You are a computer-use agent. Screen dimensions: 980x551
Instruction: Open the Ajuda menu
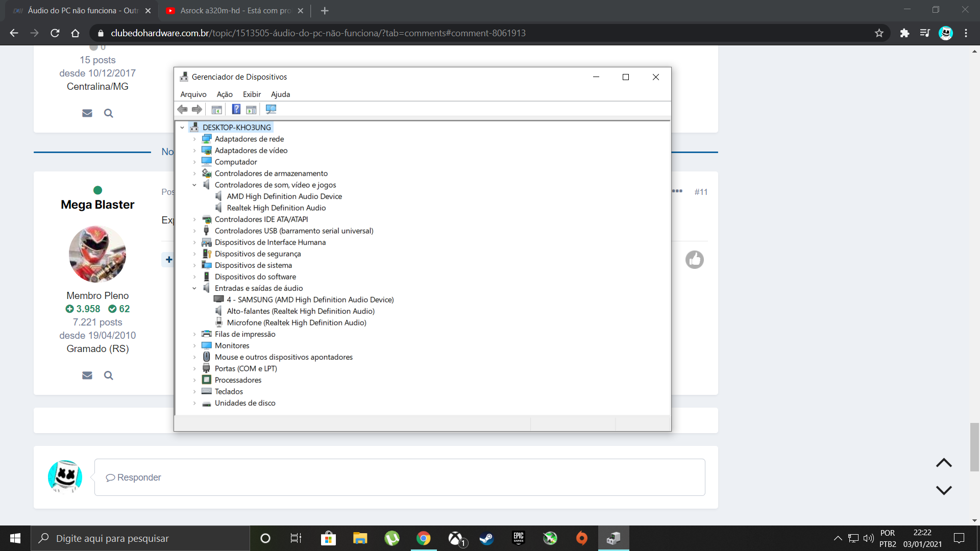(280, 94)
